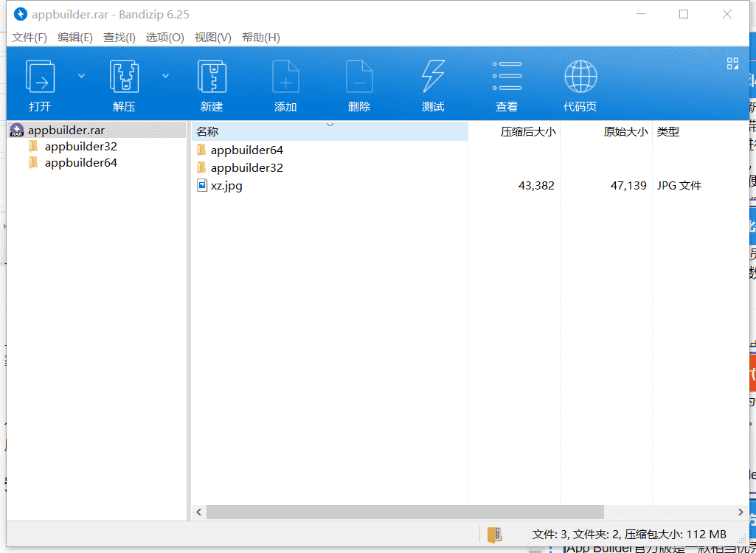This screenshot has width=756, height=553.
Task: Expand the Open button dropdown arrow
Action: coord(81,76)
